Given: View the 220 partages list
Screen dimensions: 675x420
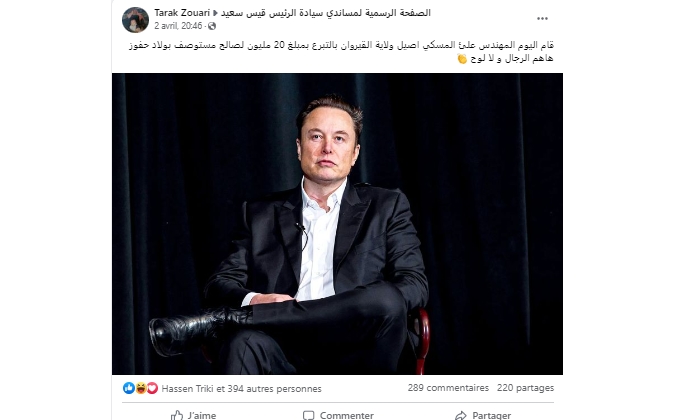Looking at the screenshot, I should click(x=525, y=388).
